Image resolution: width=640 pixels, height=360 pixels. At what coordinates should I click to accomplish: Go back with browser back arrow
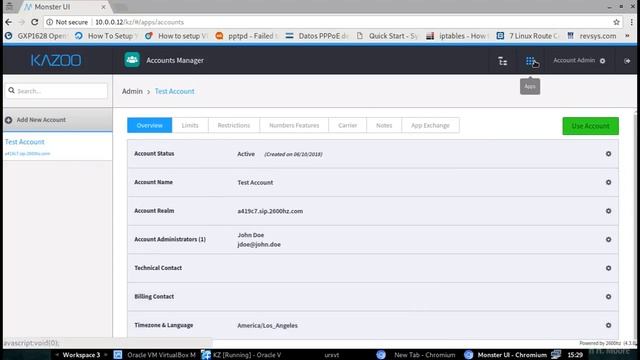[9, 22]
